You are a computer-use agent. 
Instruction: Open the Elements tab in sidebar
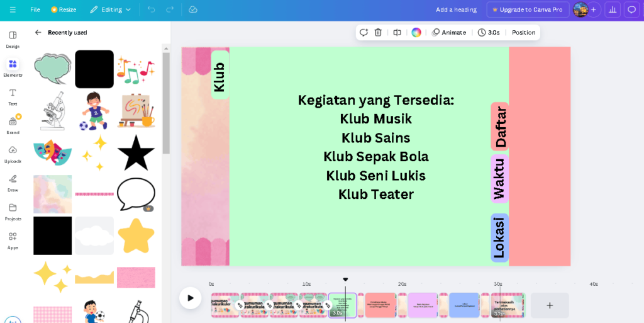tap(13, 68)
